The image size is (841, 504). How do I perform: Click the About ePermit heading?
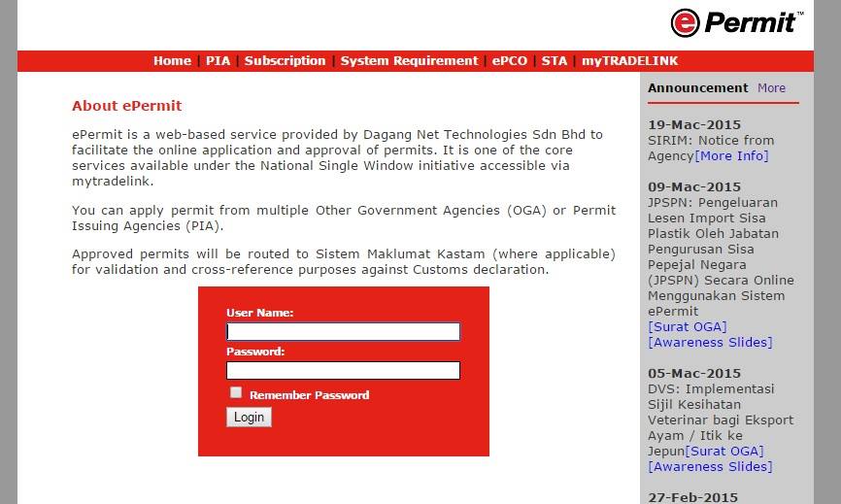point(127,106)
